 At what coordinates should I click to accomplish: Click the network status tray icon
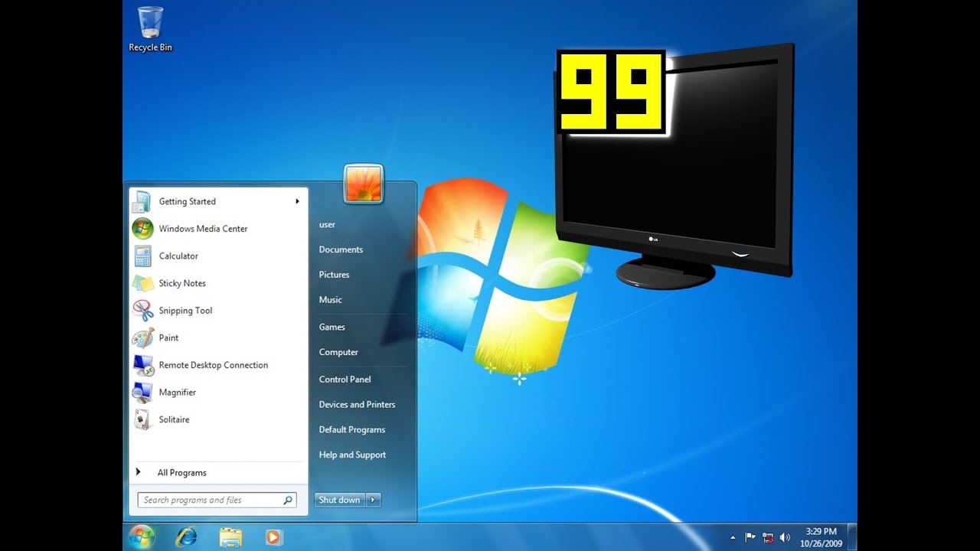point(768,537)
